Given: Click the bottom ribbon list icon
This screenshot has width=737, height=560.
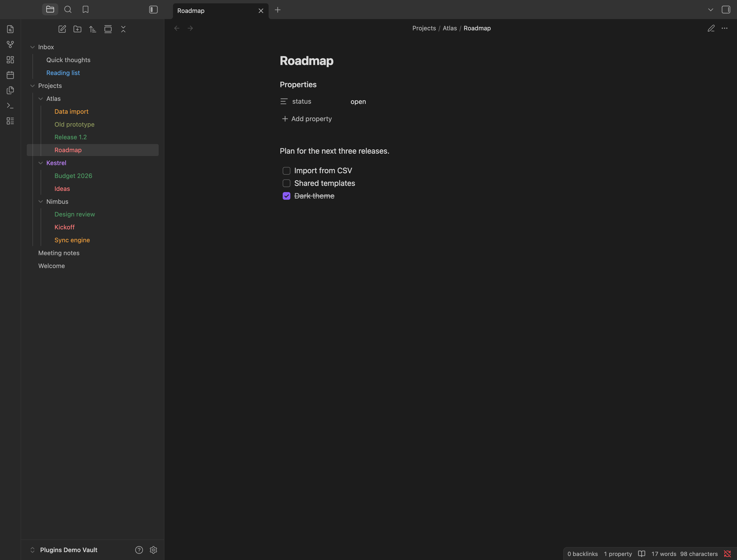Looking at the screenshot, I should coord(10,121).
